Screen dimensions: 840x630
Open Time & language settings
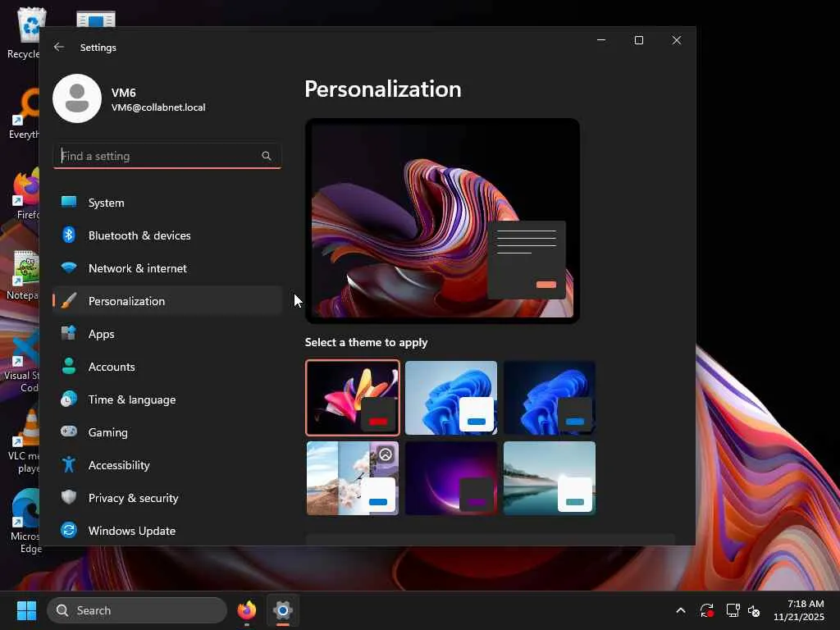(131, 399)
